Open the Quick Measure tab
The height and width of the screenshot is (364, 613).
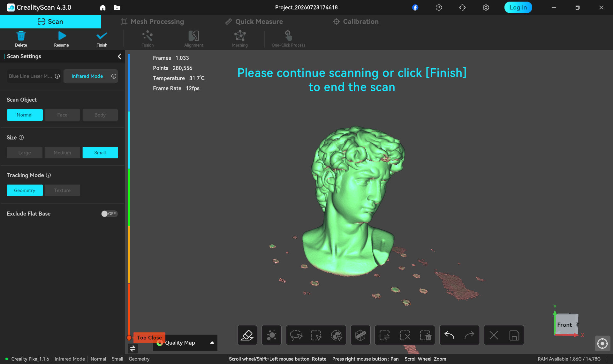pos(254,21)
